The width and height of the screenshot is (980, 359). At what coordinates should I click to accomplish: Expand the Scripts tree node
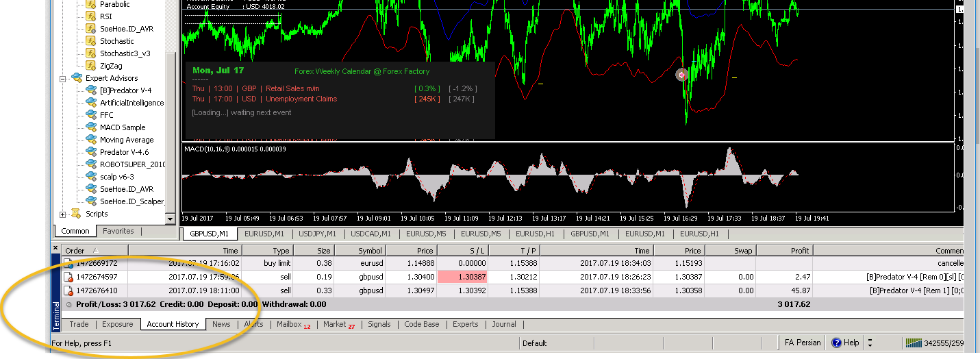[63, 214]
